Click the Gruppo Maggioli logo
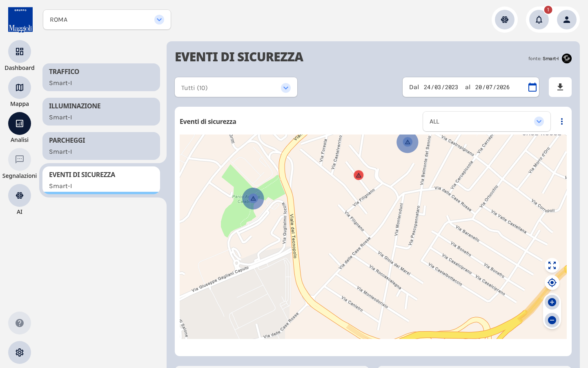This screenshot has height=368, width=588. 20,20
